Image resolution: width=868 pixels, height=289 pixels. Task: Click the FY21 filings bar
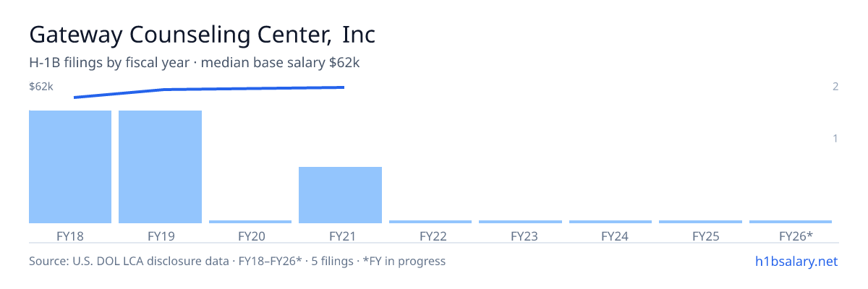[x=340, y=195]
